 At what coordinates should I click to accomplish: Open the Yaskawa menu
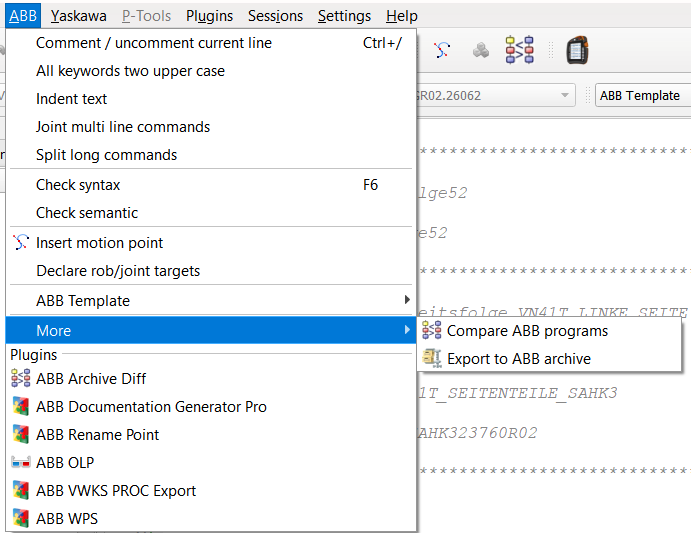(78, 16)
